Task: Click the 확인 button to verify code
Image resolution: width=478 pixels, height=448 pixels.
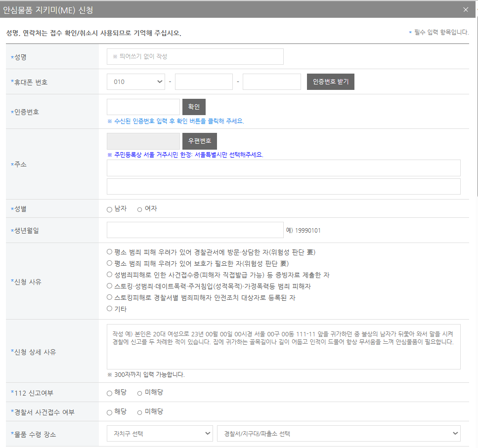Action: pyautogui.click(x=194, y=107)
